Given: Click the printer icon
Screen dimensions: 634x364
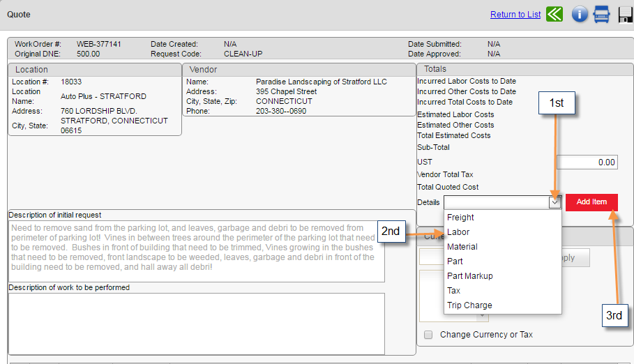Looking at the screenshot, I should point(601,15).
